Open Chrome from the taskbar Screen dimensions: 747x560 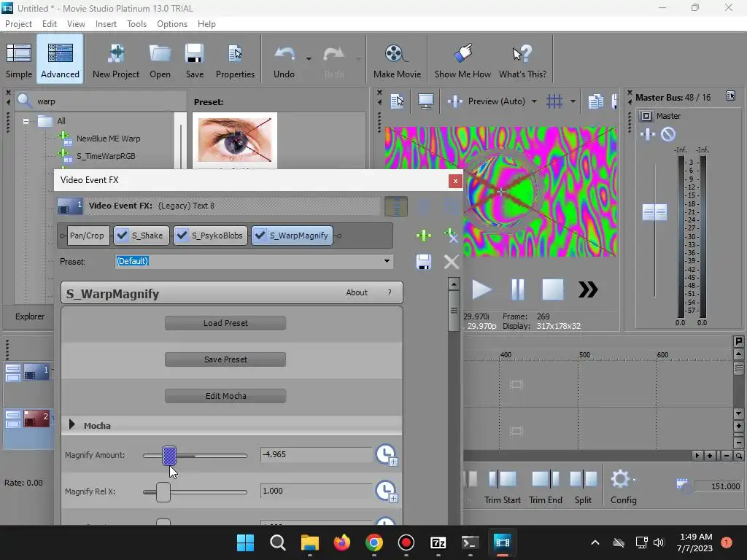tap(374, 542)
